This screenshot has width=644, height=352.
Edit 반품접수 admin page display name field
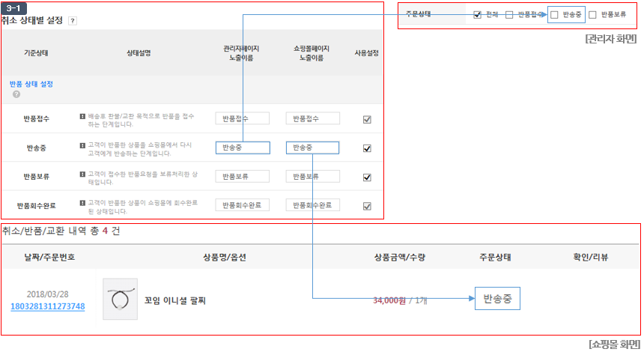[x=243, y=118]
